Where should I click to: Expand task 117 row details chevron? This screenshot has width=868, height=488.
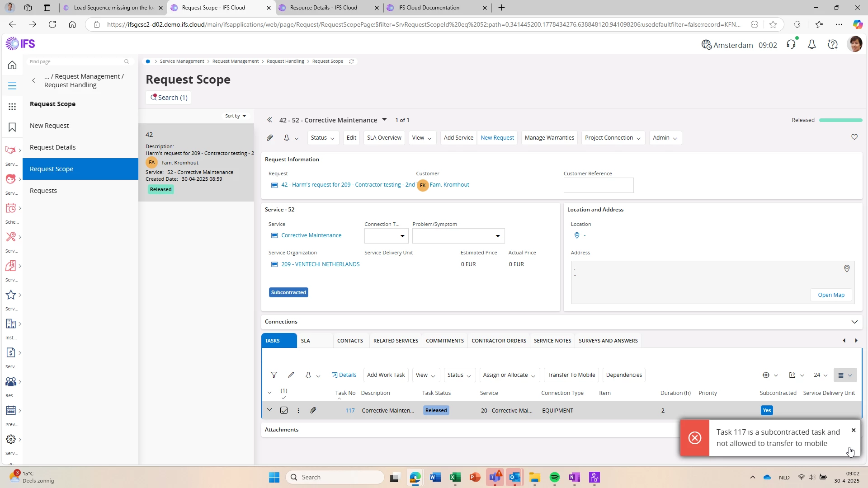pos(269,410)
